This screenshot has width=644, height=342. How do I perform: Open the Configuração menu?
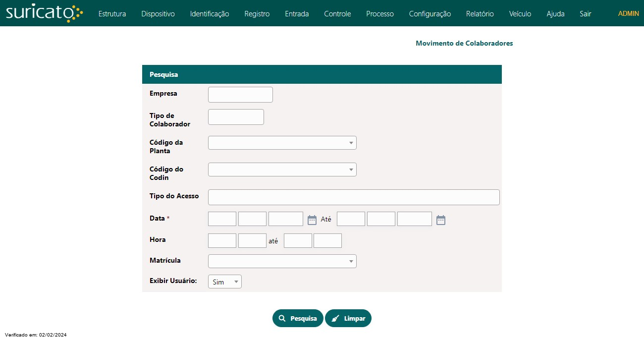[429, 14]
